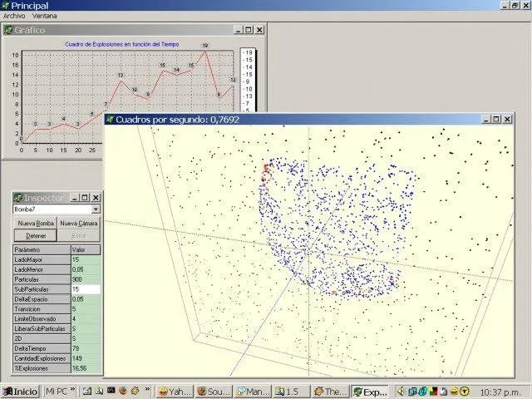The height and width of the screenshot is (399, 532).
Task: Click the Principal application icon in title bar
Action: [x=5, y=6]
